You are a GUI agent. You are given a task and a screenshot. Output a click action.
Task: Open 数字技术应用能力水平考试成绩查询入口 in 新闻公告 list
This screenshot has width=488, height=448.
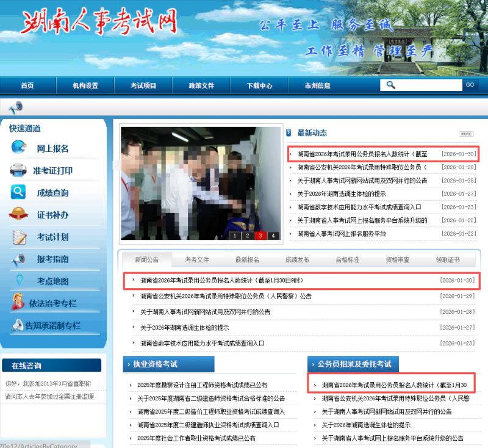(202, 343)
